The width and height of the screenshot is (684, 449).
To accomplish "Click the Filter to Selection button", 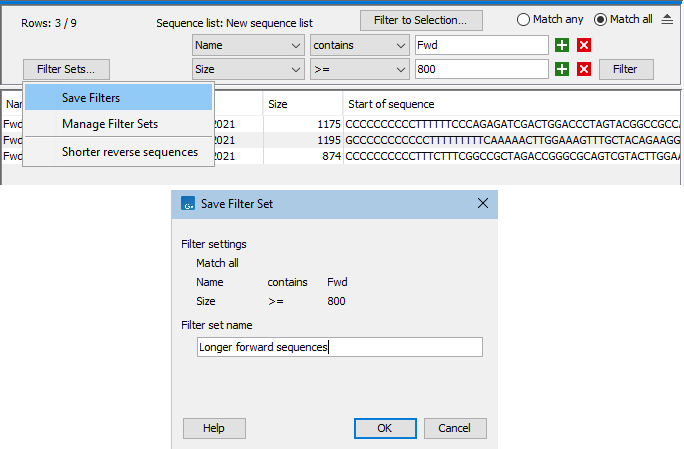I will pos(421,20).
